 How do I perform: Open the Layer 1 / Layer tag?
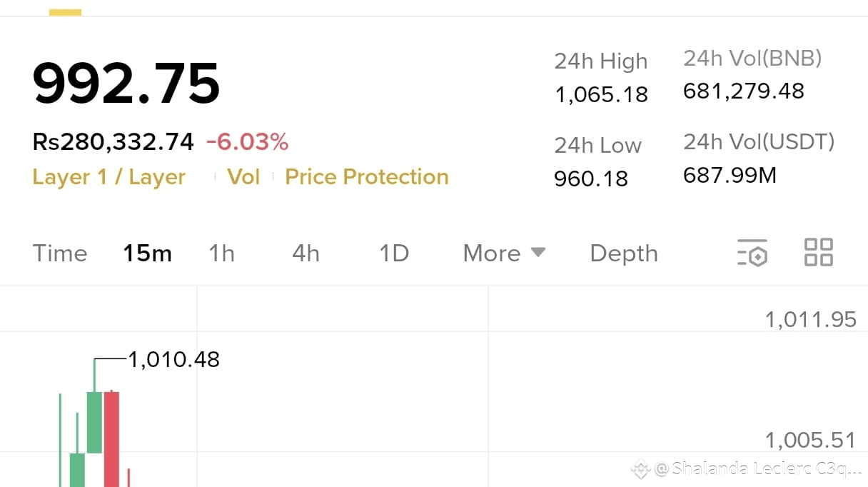pos(109,177)
